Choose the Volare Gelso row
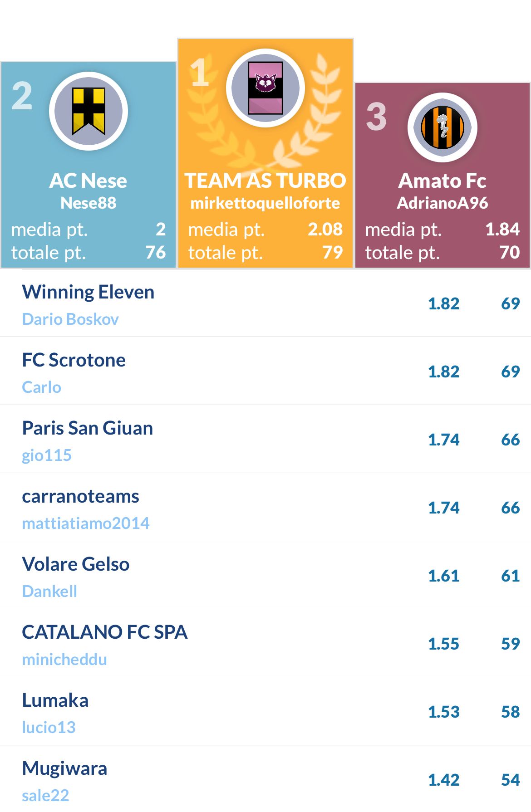531x812 pixels. coord(265,575)
